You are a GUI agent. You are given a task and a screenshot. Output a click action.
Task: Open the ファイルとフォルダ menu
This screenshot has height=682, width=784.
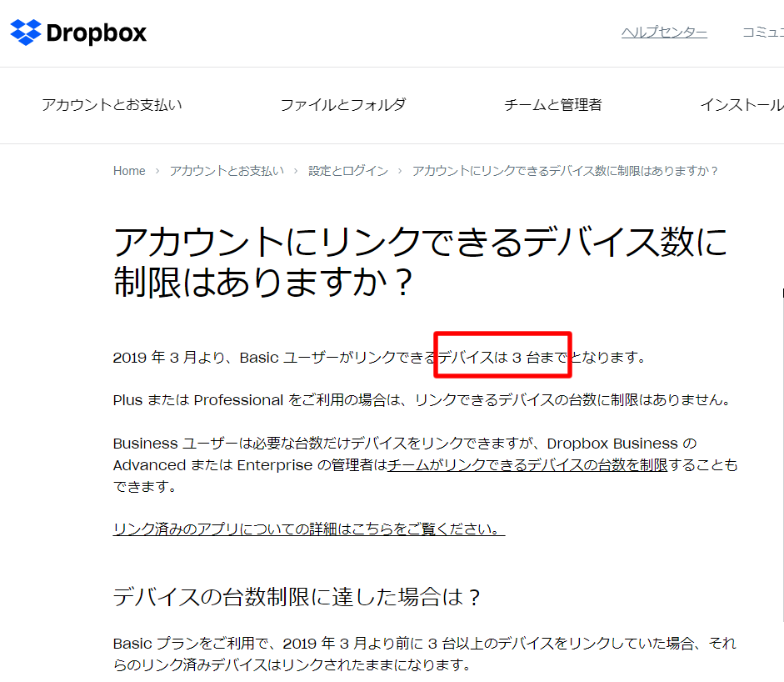click(343, 104)
